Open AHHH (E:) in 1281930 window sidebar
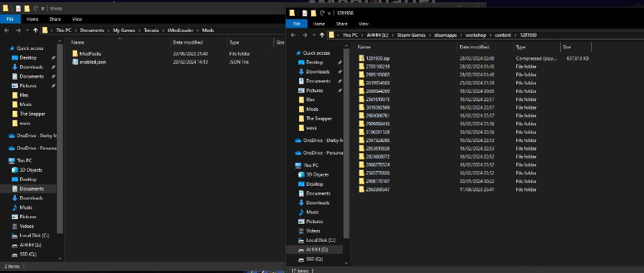 point(316,249)
